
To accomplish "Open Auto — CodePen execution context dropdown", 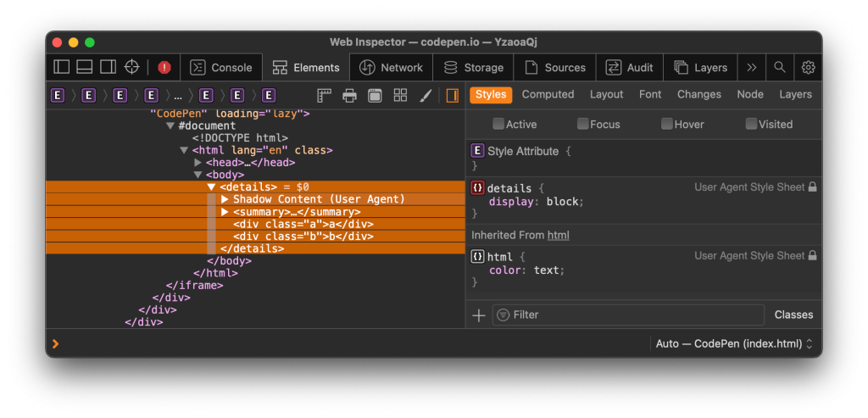I will tap(734, 344).
